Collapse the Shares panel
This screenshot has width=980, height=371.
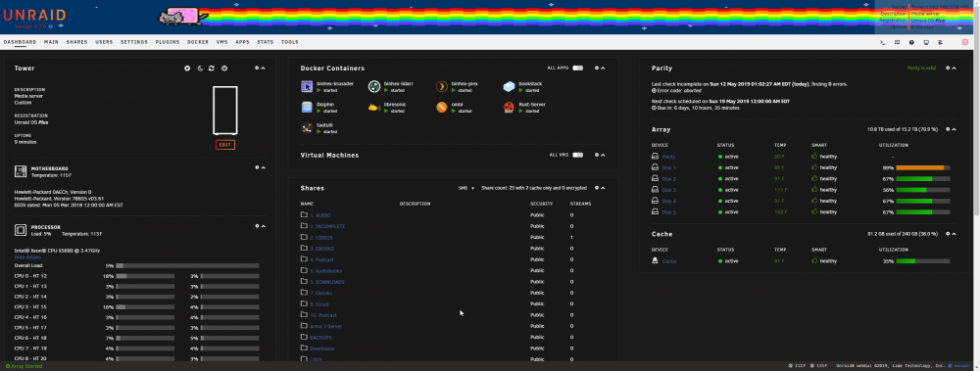tap(603, 187)
